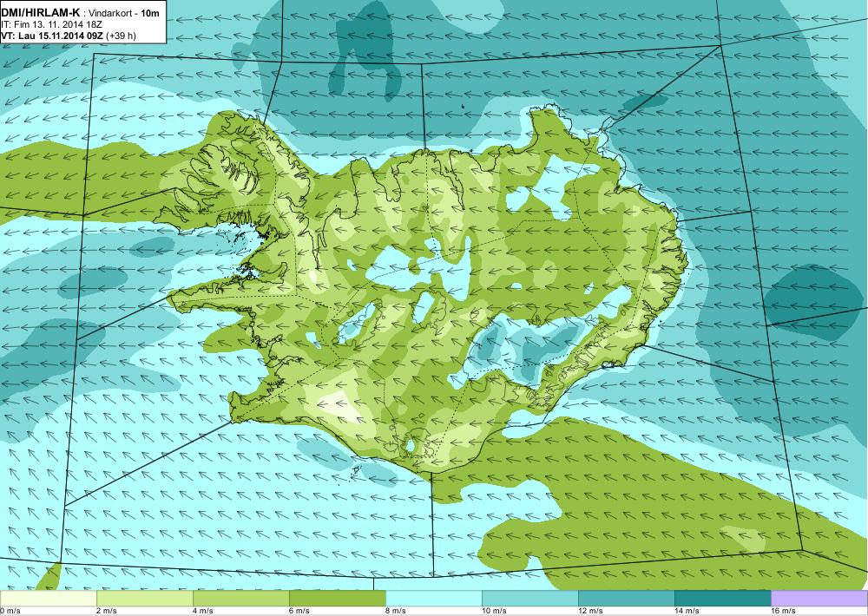
Task: Click the dark green 6–8 m/s legend swatch
Action: 337,599
